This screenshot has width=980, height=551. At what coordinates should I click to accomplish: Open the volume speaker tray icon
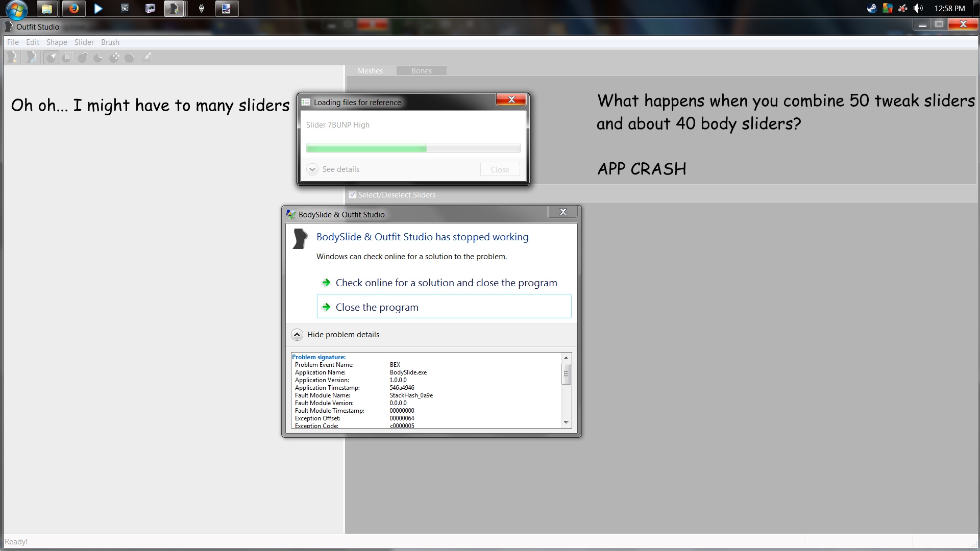point(918,8)
